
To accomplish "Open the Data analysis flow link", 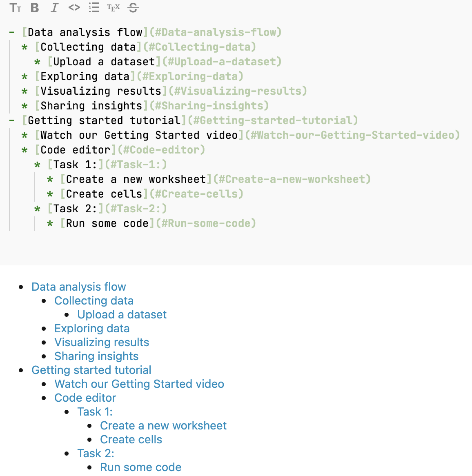I will point(78,287).
